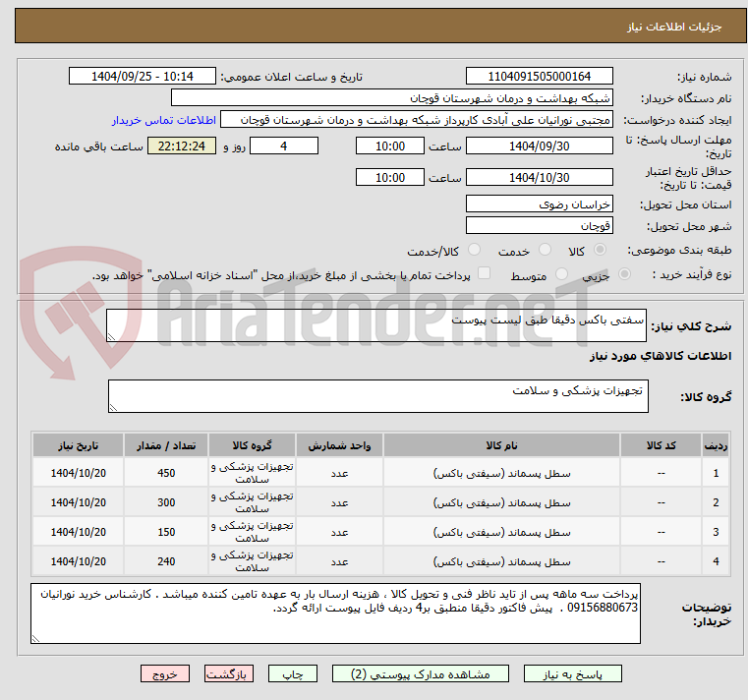Click the buyer organization name field
The image size is (748, 700).
pos(391,97)
